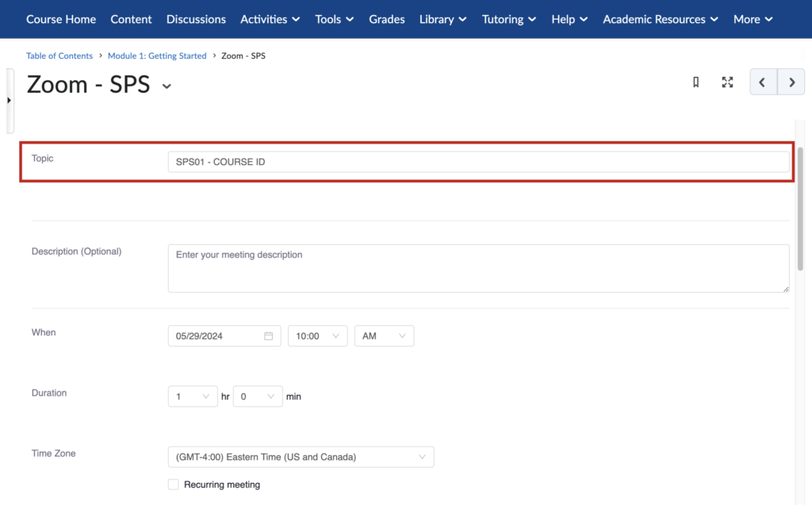This screenshot has height=517, width=812.
Task: Open the meeting start time dropdown
Action: (317, 335)
